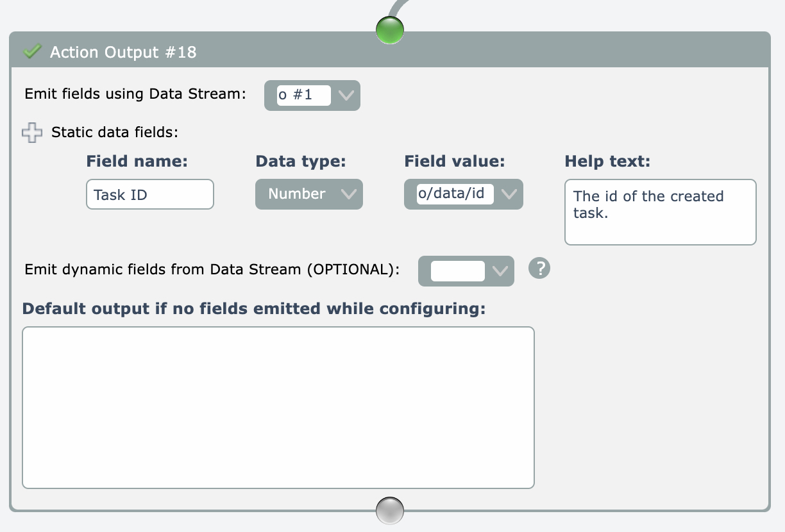The width and height of the screenshot is (785, 532).
Task: Focus the default output text area
Action: [278, 408]
